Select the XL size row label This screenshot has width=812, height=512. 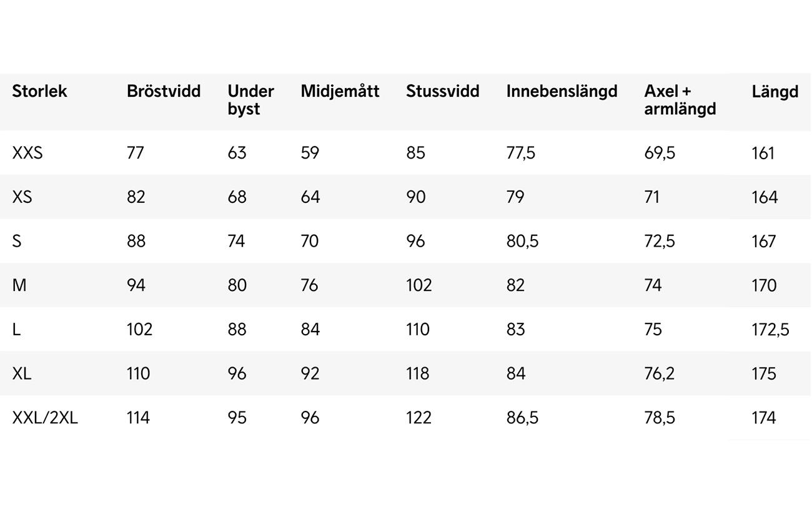(x=21, y=373)
